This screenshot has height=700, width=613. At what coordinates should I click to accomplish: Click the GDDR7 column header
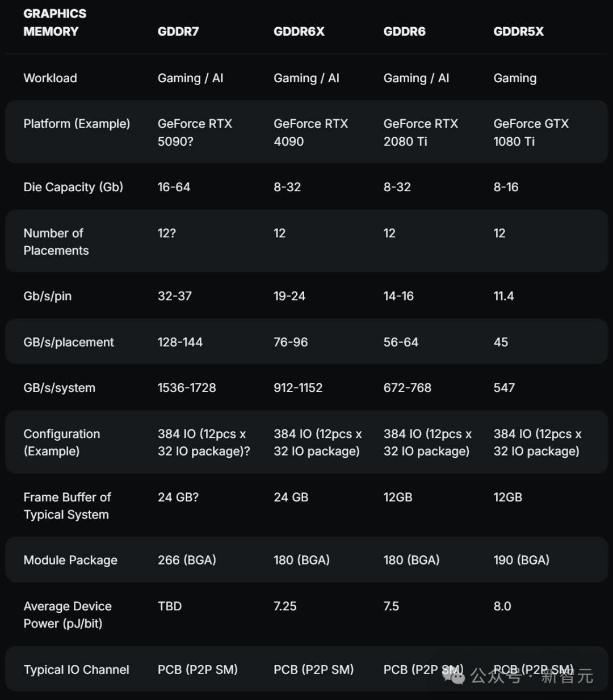[178, 31]
